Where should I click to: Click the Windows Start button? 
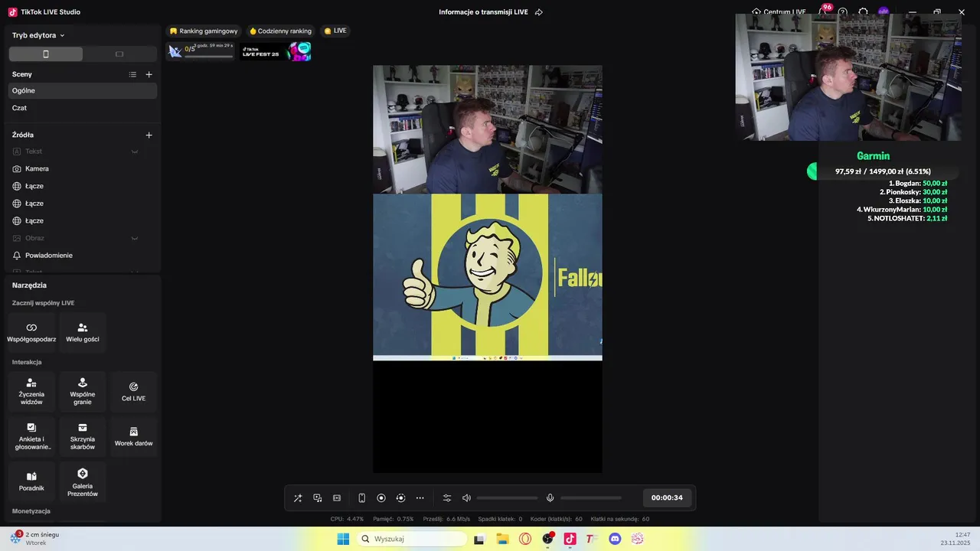[x=343, y=539]
